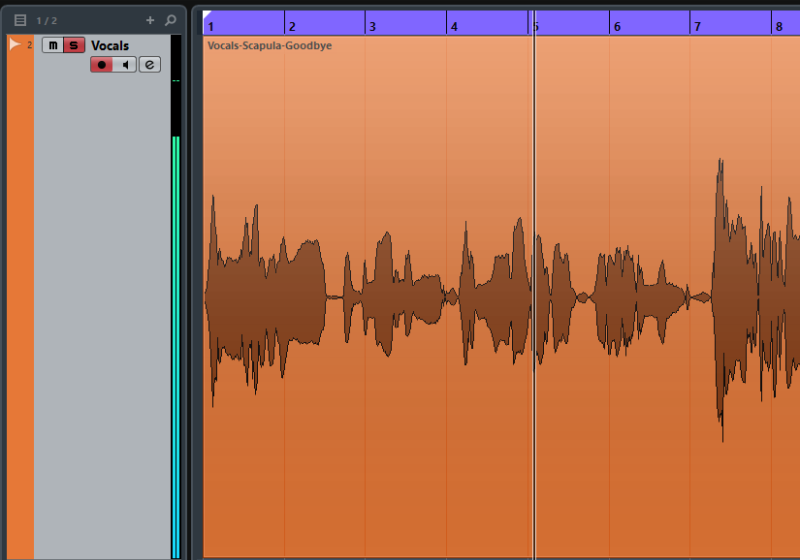Select the loud waveform peak after bar 7
This screenshot has width=800, height=560.
click(720, 298)
